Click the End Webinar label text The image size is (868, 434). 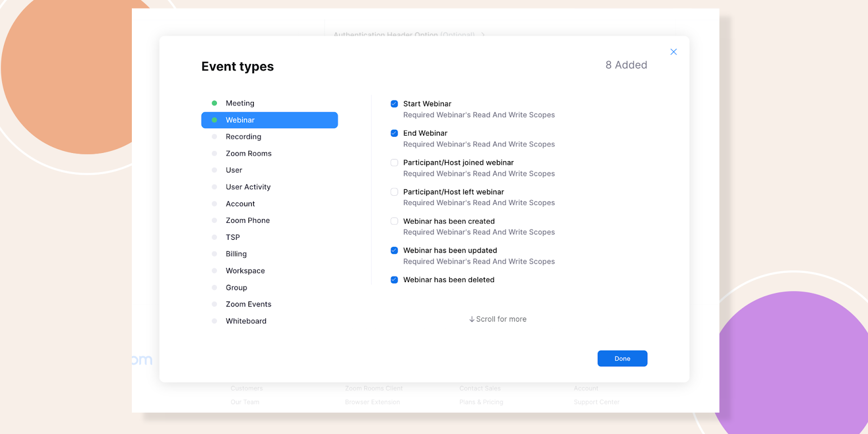425,133
